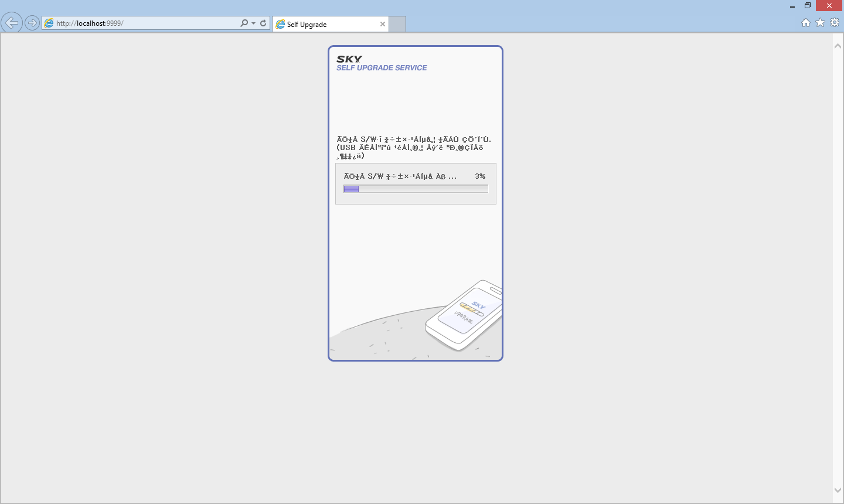Open Favorites with the star icon

point(820,23)
